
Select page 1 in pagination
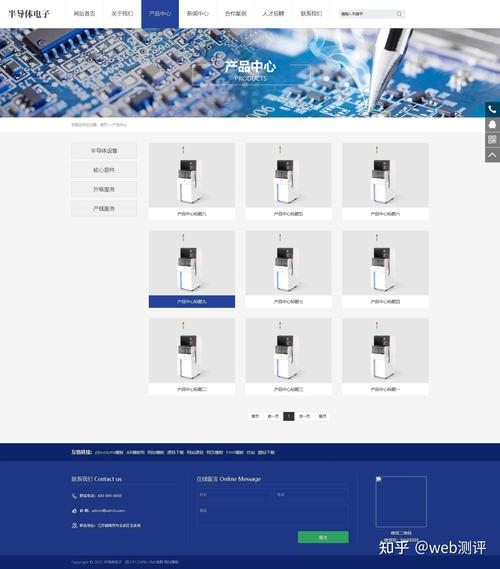(288, 416)
